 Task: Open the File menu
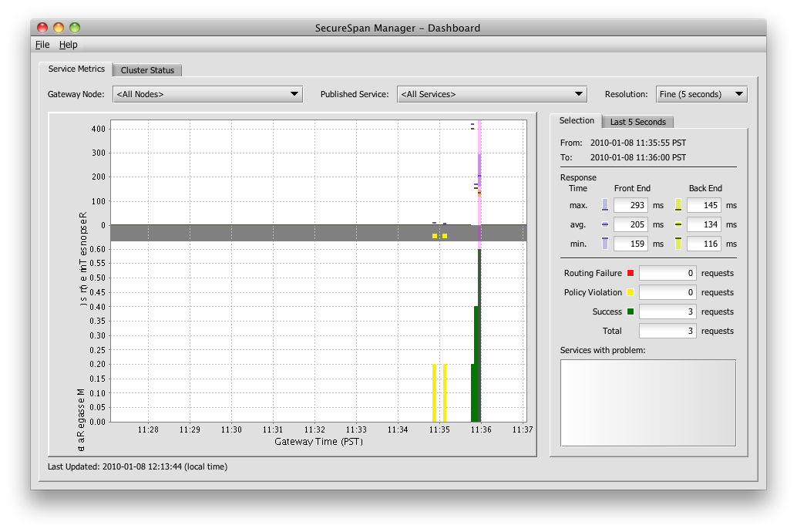pyautogui.click(x=42, y=45)
